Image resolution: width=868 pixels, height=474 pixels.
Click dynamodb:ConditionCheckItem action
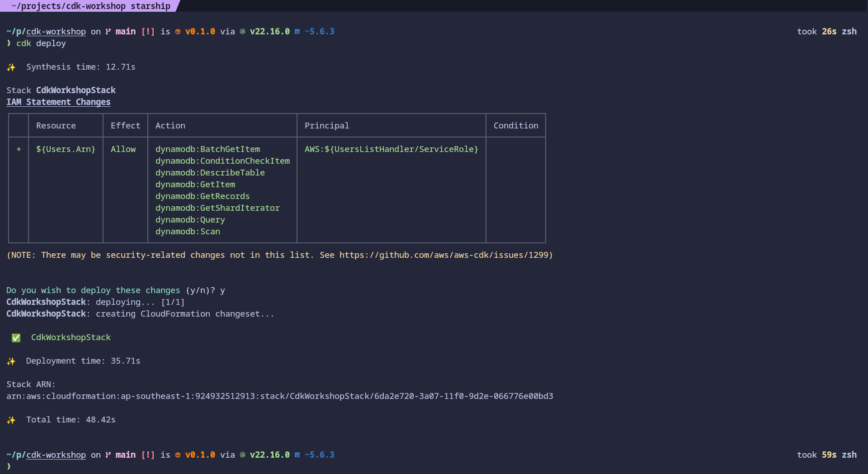coord(223,161)
